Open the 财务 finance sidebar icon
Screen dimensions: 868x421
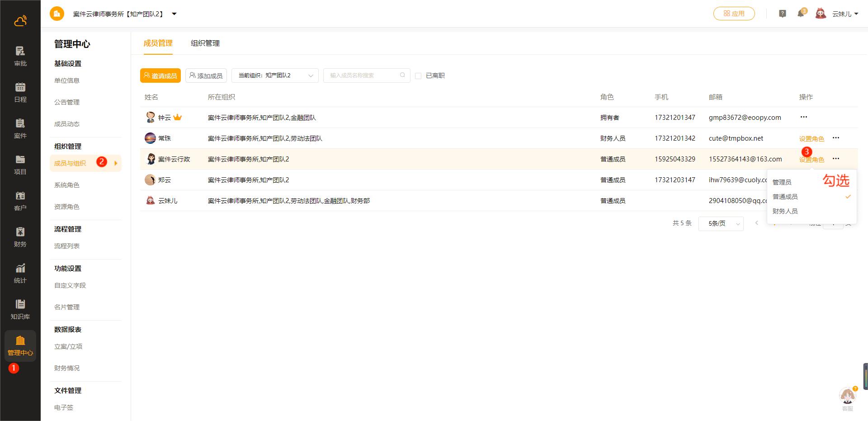20,237
